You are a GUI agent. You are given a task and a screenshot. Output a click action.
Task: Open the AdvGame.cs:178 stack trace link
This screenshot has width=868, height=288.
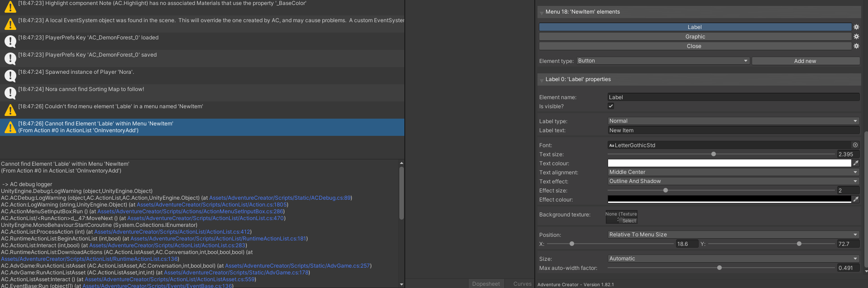[236, 273]
